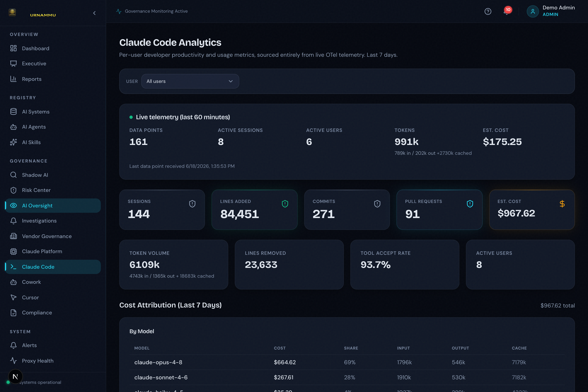The height and width of the screenshot is (392, 588).
Task: Click the Sessions card shield icon
Action: 192,204
